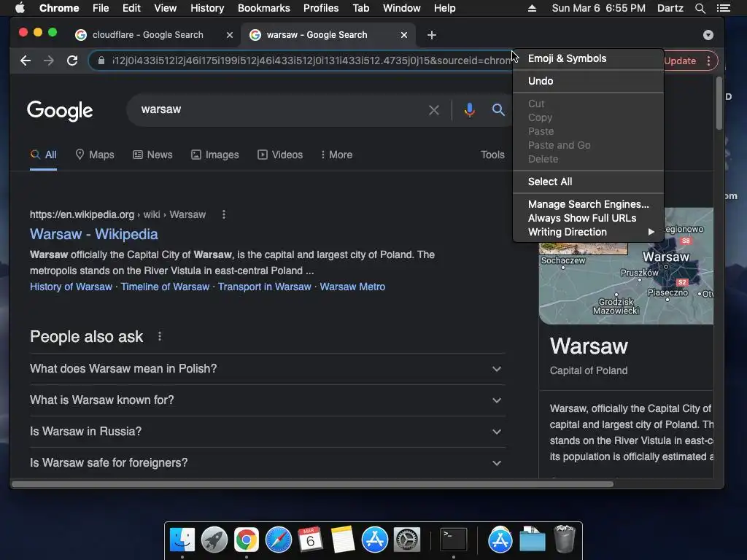Screen dimensions: 747x560
Task: Select Emoji & Symbols from context menu
Action: coord(589,58)
